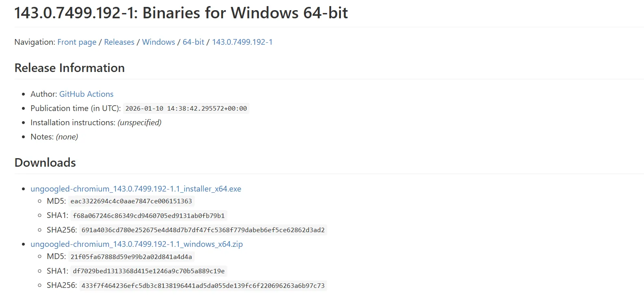Click the Release Information heading
The image size is (644, 307).
(69, 68)
